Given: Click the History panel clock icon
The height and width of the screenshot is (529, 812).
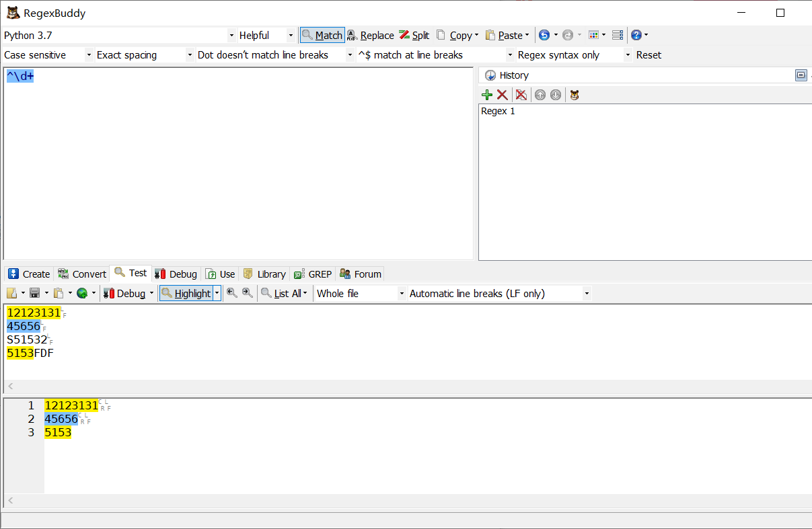Looking at the screenshot, I should pyautogui.click(x=490, y=75).
